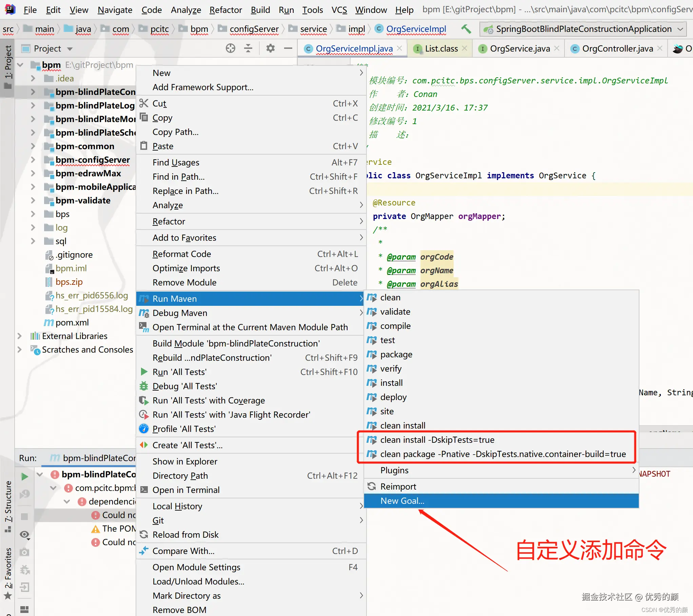Viewport: 693px width, 616px height.
Task: Click the Collapse All icon in Project panel
Action: pyautogui.click(x=248, y=48)
